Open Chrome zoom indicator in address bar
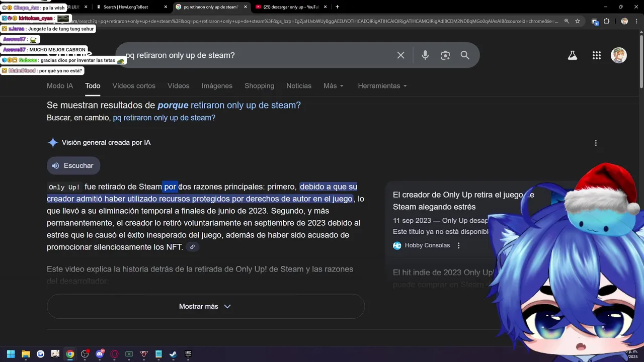This screenshot has height=362, width=644. [567, 21]
